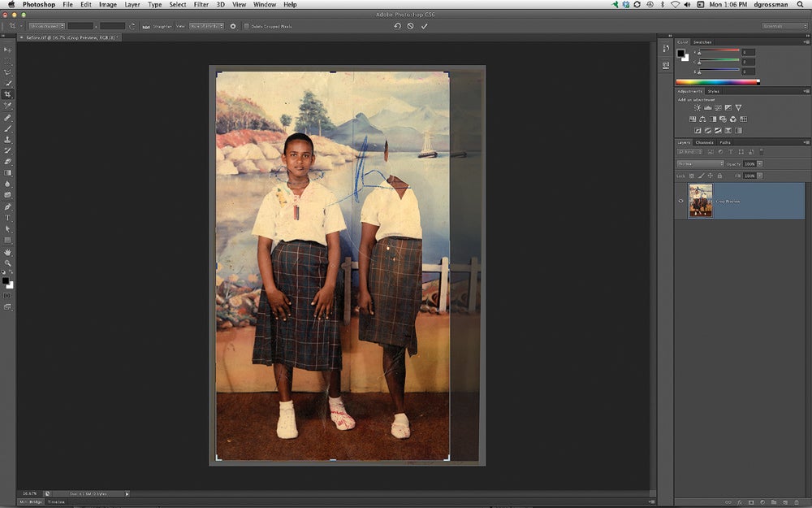Select the Eyedropper tool
Viewport: 812px width, 508px height.
coord(7,106)
